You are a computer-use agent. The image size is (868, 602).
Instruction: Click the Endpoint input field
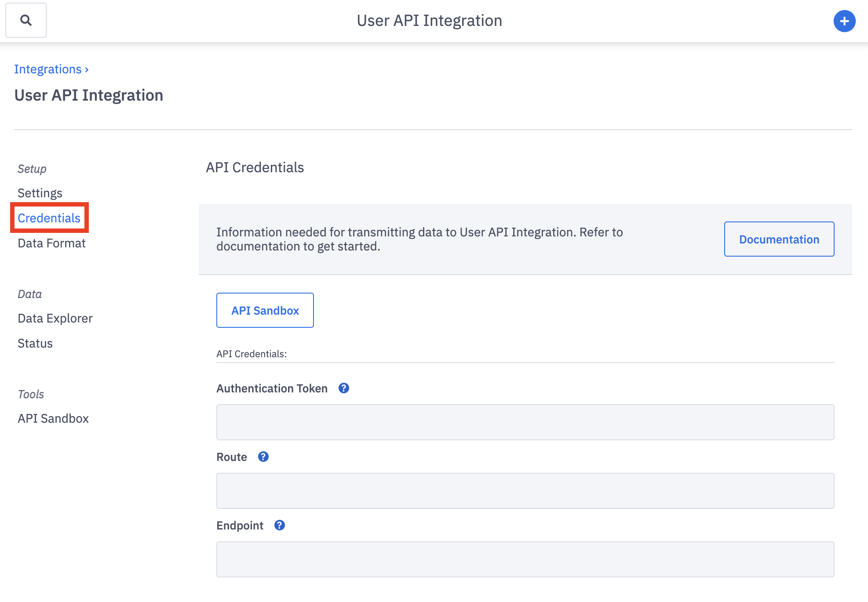(x=525, y=559)
